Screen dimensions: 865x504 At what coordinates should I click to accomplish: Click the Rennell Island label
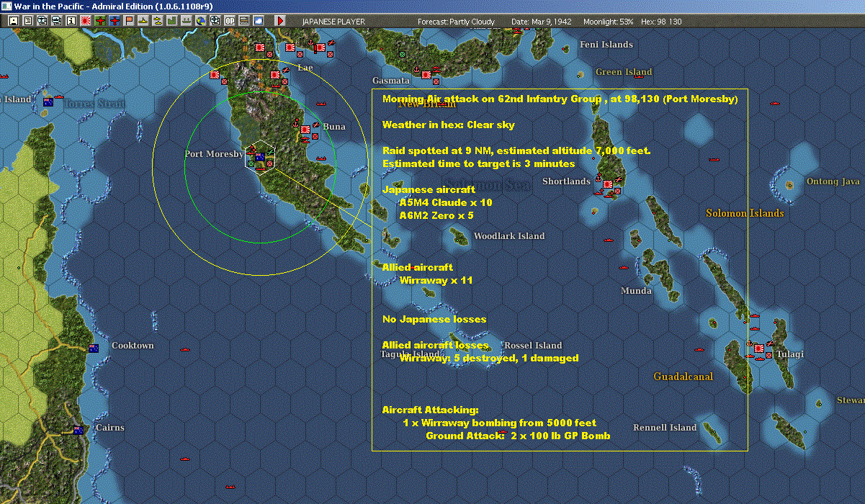coord(665,428)
